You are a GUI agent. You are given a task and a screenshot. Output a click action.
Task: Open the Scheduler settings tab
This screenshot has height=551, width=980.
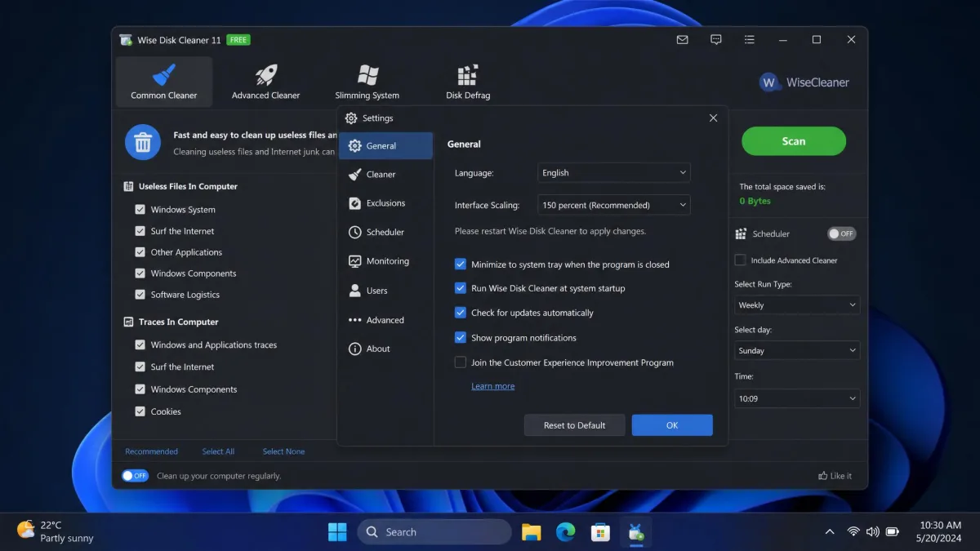[x=385, y=232]
